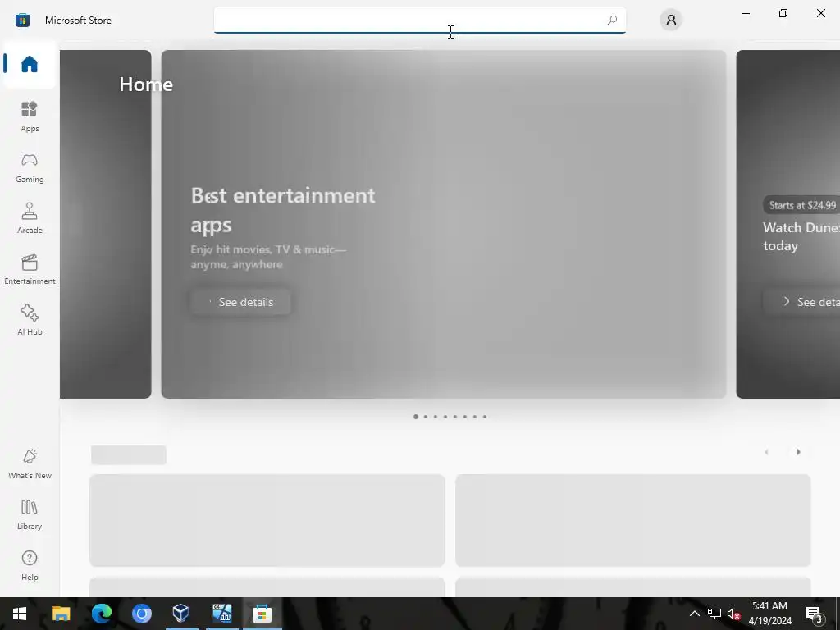
Task: Open the blue circle browser taskbar icon
Action: (142, 614)
